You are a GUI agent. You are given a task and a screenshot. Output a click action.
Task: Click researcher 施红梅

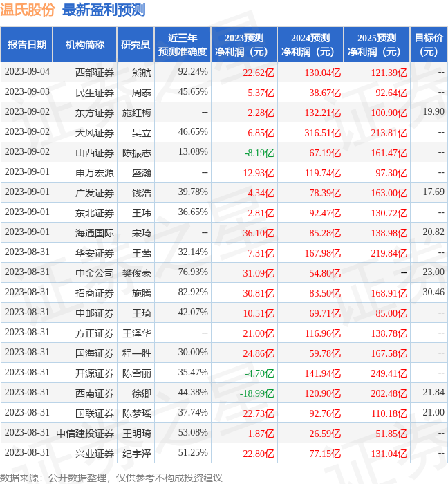[137, 113]
